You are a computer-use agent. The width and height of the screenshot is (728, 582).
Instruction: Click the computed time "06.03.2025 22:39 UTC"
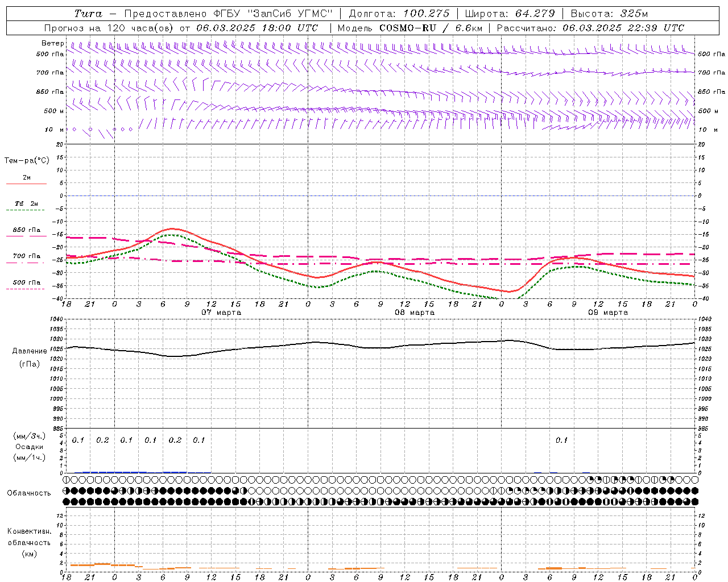[x=623, y=28]
